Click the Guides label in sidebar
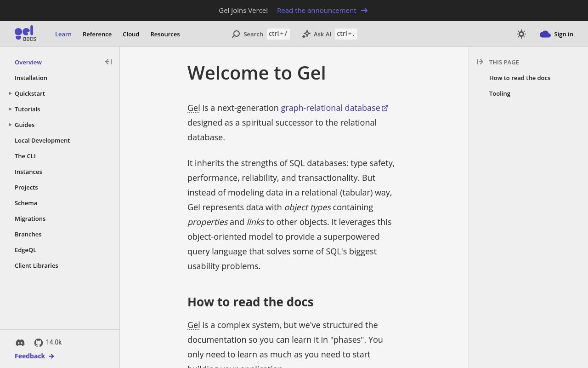Screen dimensions: 588x368 pos(24,125)
